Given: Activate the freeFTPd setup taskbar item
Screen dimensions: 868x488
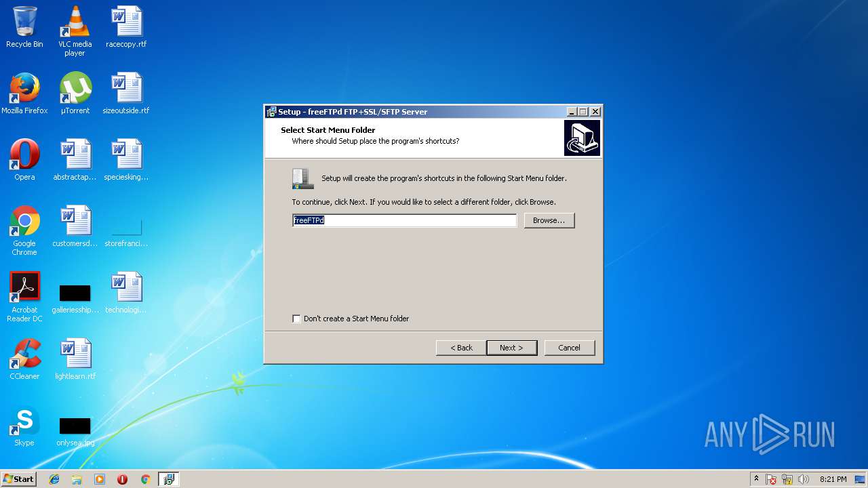Looking at the screenshot, I should (x=168, y=479).
